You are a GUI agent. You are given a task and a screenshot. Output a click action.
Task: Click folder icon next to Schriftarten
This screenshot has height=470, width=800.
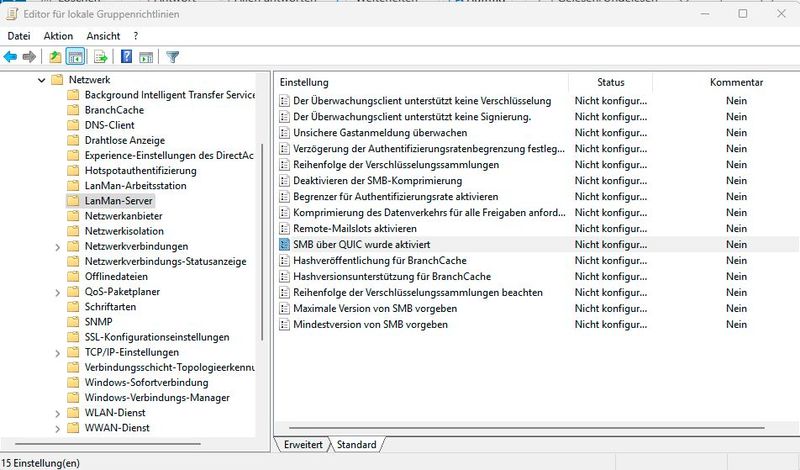click(x=73, y=307)
